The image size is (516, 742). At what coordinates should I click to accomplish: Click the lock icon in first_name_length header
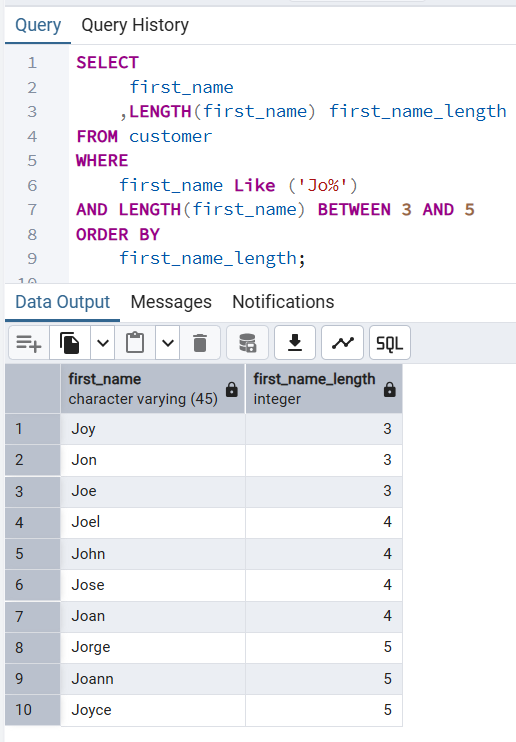coord(389,389)
